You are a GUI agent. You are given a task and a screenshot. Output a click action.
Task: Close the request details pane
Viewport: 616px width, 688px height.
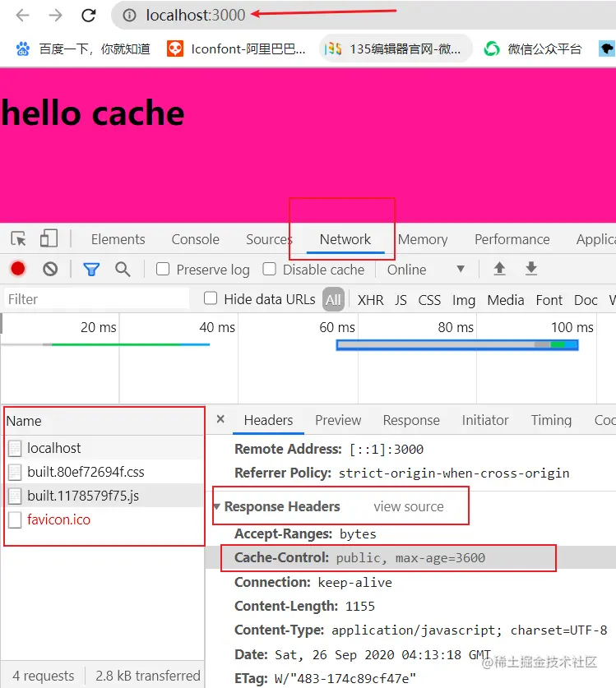220,419
